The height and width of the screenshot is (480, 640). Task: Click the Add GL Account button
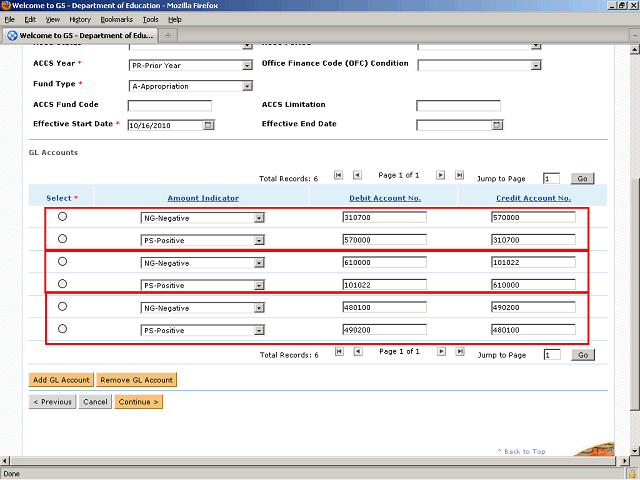coord(61,380)
